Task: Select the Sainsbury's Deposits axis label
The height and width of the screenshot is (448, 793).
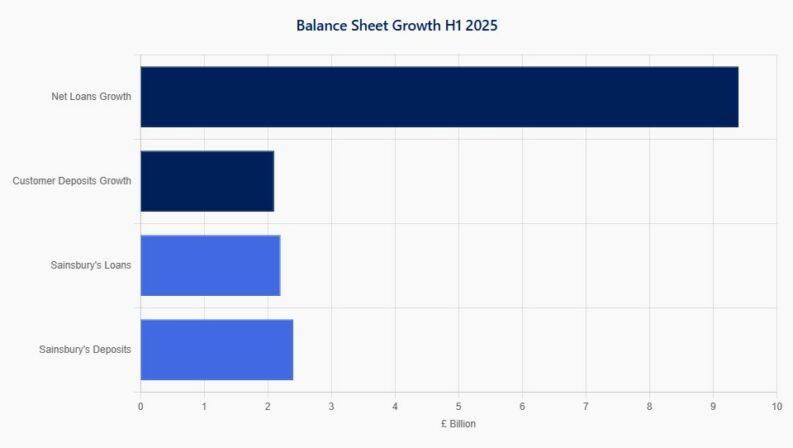Action: point(85,349)
